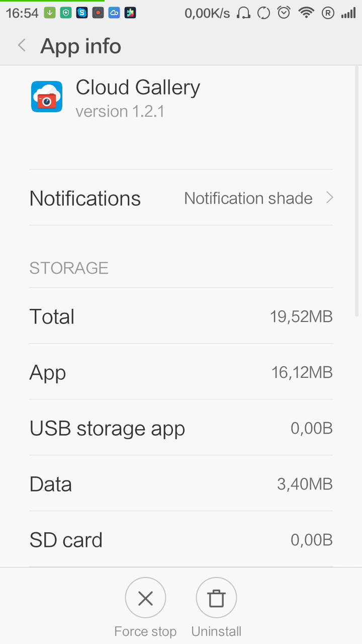Tap the Data storage size 3,40MB

305,484
